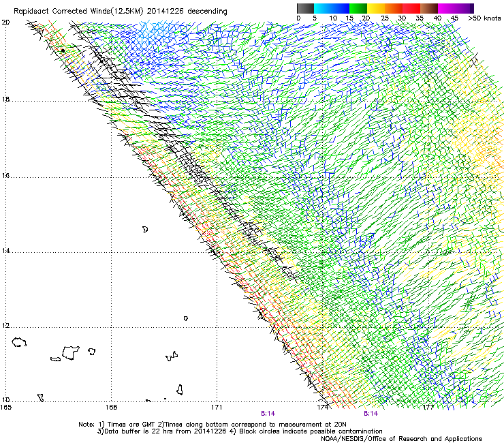The width and height of the screenshot is (504, 443).
Task: Click the latitude label 12
Action: coord(5,326)
